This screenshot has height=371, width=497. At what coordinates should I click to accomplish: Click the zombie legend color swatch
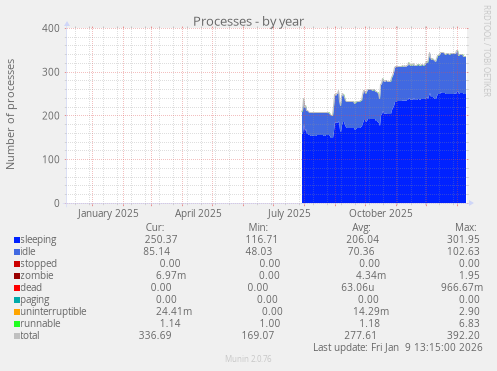17,276
